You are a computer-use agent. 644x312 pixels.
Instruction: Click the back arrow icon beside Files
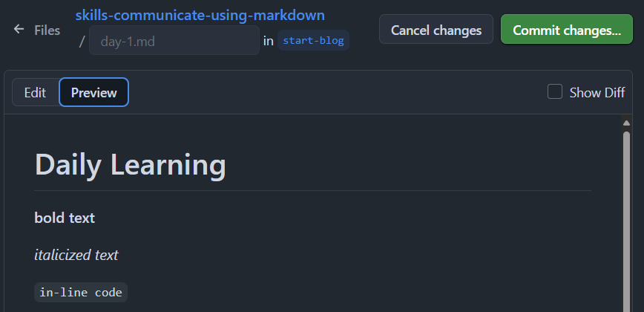click(19, 29)
